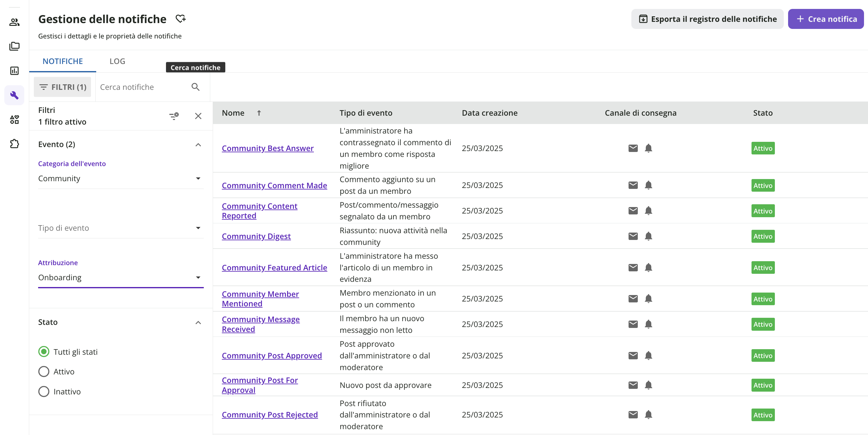Screen dimensions: 868x435
Task: Select the Attivo radio button
Action: pos(44,372)
